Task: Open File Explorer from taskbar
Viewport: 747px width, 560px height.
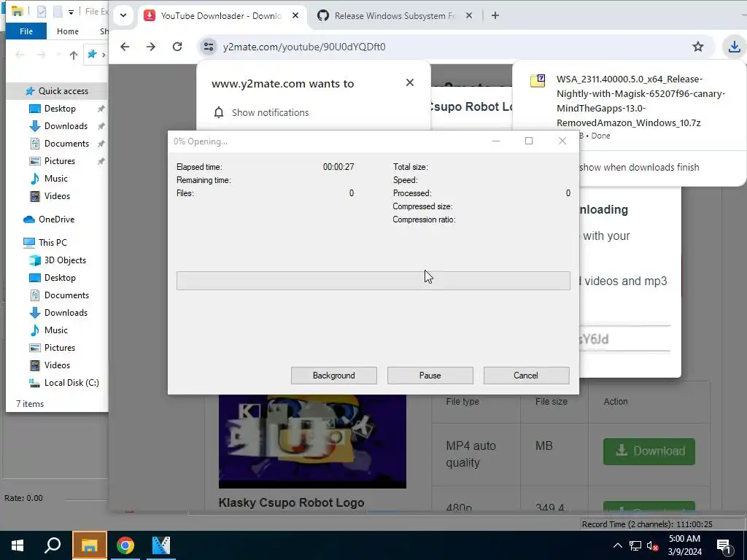Action: (90, 545)
